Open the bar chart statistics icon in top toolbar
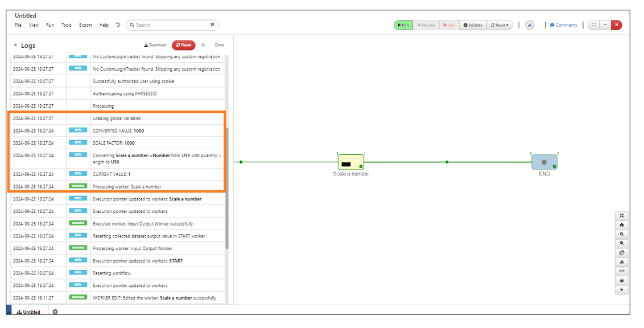644x328 pixels. [530, 25]
